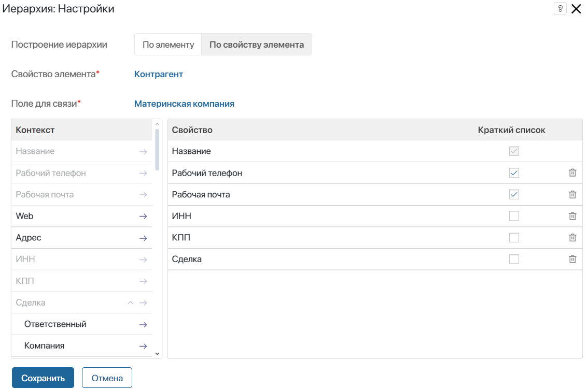Screen dimensions: 588x389
Task: Delete the Сделка property row
Action: 572,259
